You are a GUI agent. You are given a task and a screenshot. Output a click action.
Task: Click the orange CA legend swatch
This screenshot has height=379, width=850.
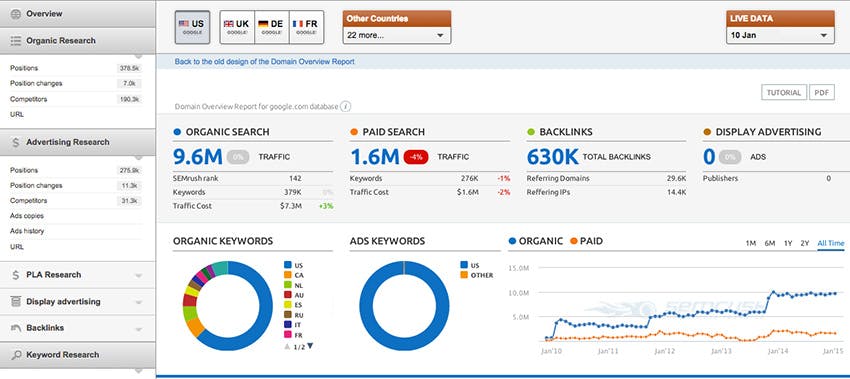pyautogui.click(x=287, y=275)
